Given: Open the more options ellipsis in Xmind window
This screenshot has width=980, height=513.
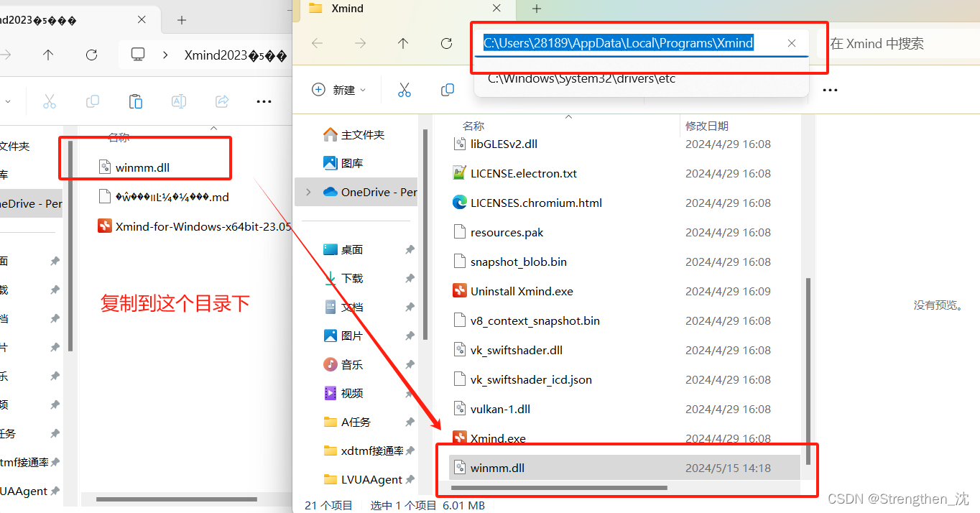Looking at the screenshot, I should click(x=831, y=91).
